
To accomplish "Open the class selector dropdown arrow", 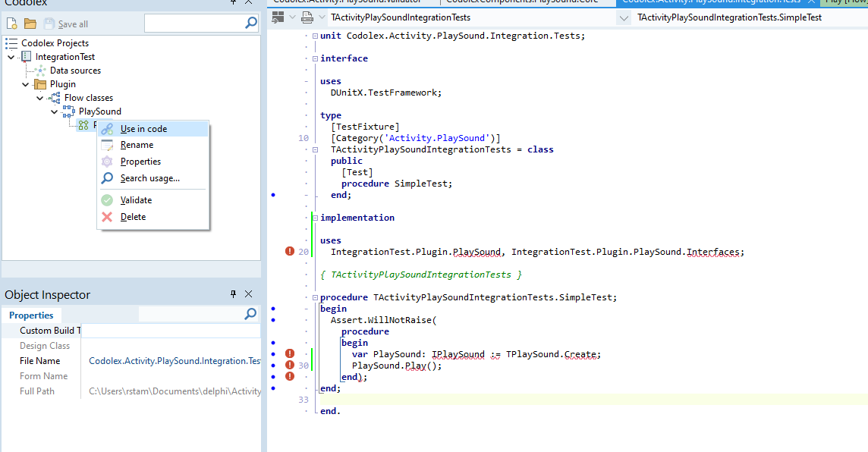I will pyautogui.click(x=624, y=17).
